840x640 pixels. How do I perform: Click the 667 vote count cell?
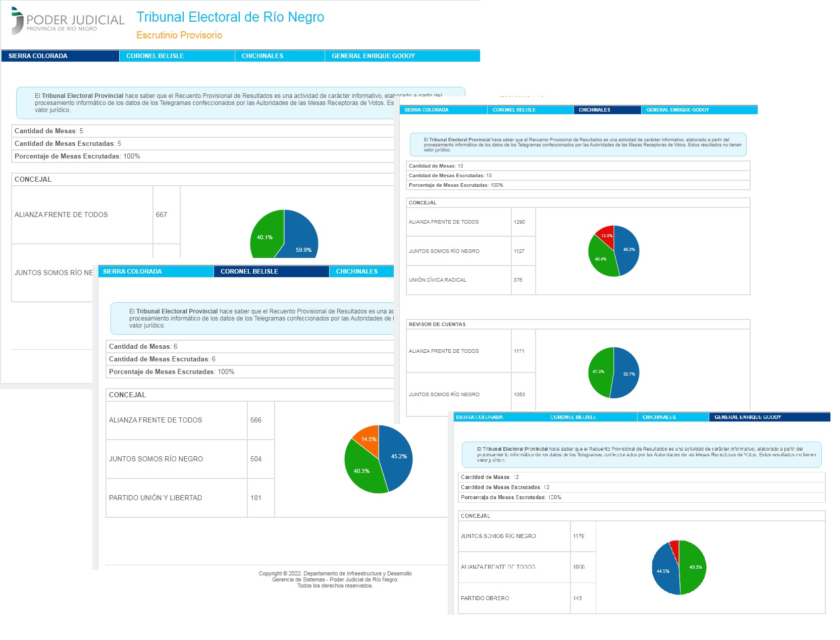click(x=162, y=215)
